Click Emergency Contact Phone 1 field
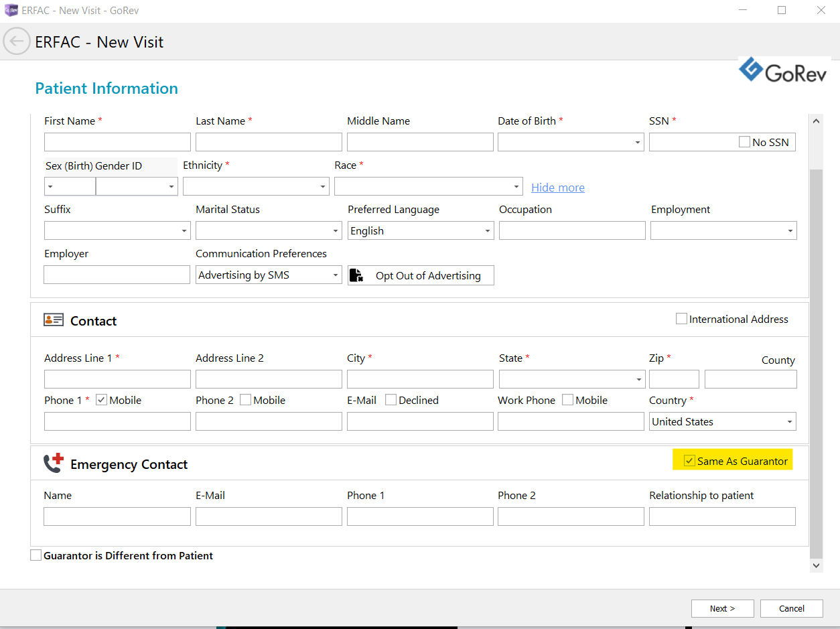This screenshot has height=629, width=840. click(x=420, y=516)
